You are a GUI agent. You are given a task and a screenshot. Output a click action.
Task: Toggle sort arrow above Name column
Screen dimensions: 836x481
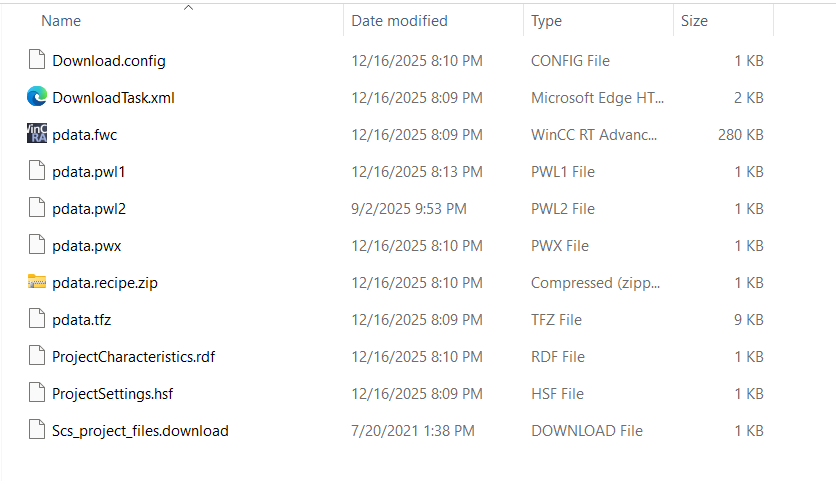click(x=188, y=8)
